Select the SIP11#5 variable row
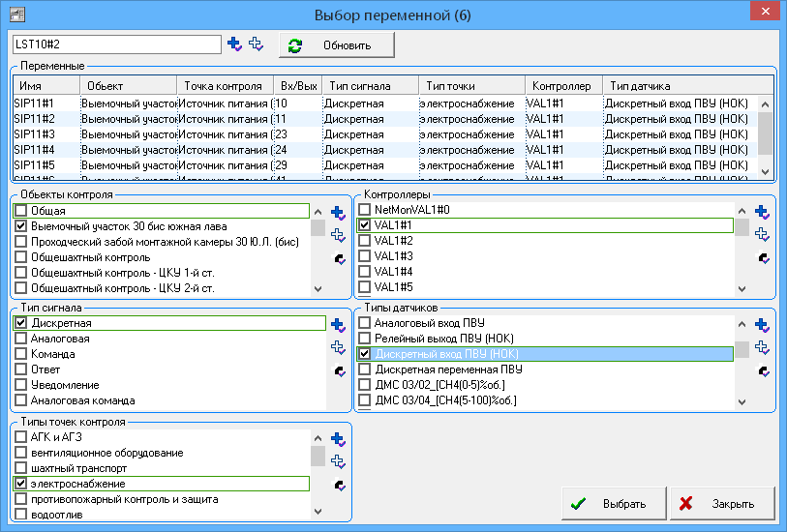787x532 pixels. (385, 165)
